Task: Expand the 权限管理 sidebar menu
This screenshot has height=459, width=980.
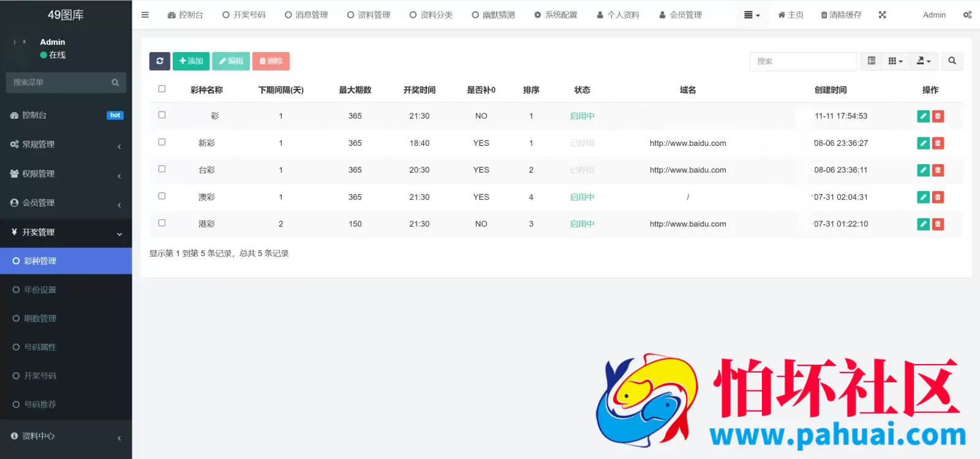Action: coord(66,174)
